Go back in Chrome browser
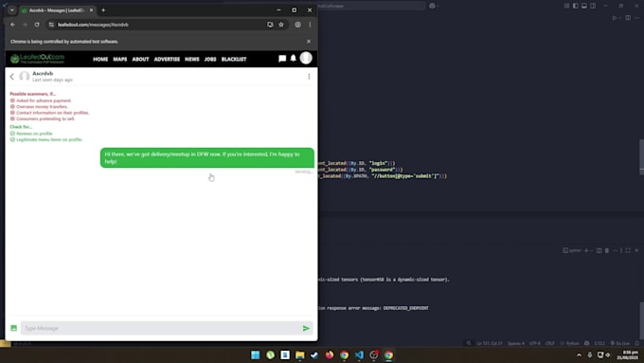Viewport: 644px width, 363px height. coord(12,25)
